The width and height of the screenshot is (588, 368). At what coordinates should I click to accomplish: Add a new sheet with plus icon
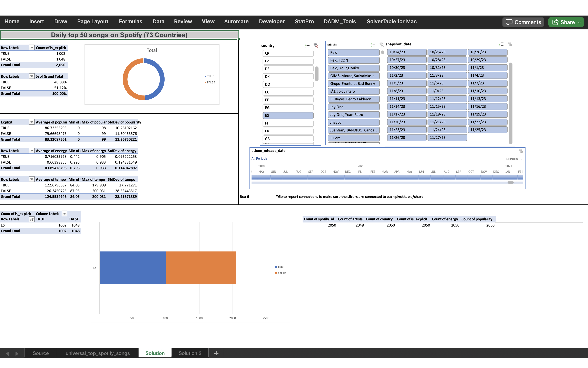pos(216,353)
